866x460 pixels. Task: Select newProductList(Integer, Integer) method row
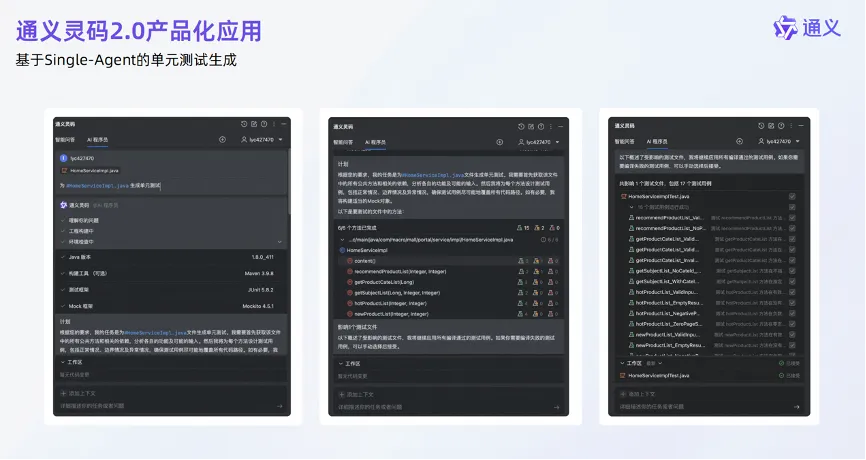448,314
